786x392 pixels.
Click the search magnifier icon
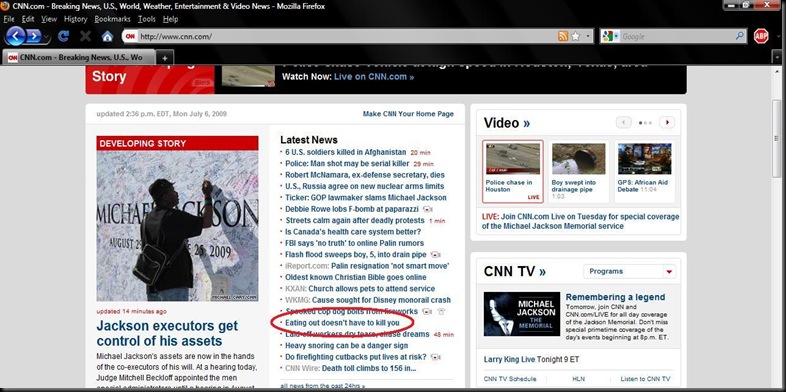(740, 36)
